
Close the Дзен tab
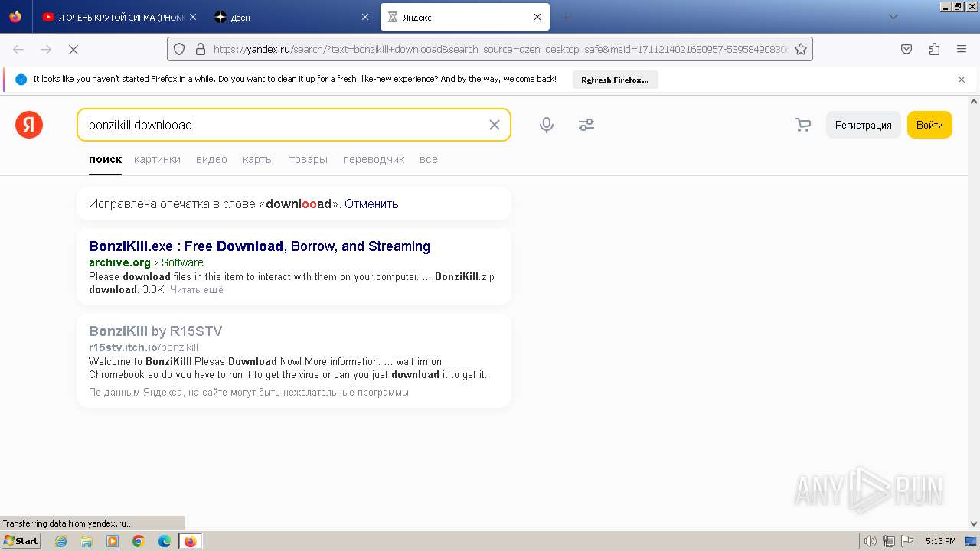click(365, 17)
